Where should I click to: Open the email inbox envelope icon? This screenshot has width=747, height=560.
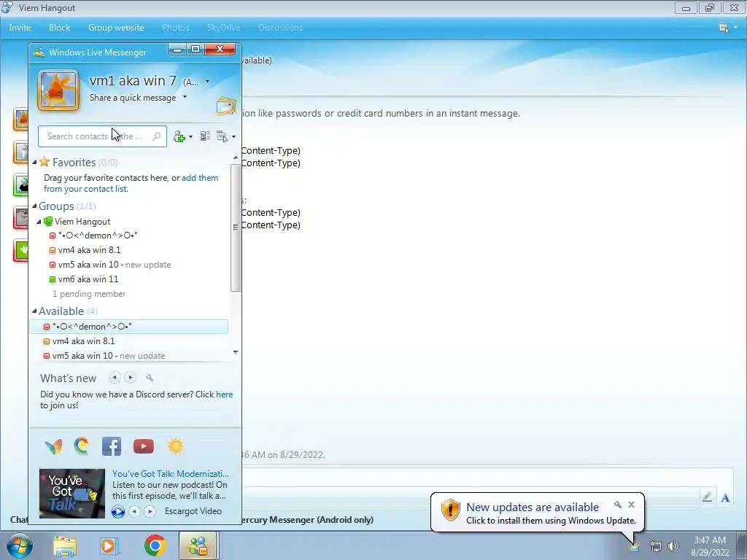(226, 106)
